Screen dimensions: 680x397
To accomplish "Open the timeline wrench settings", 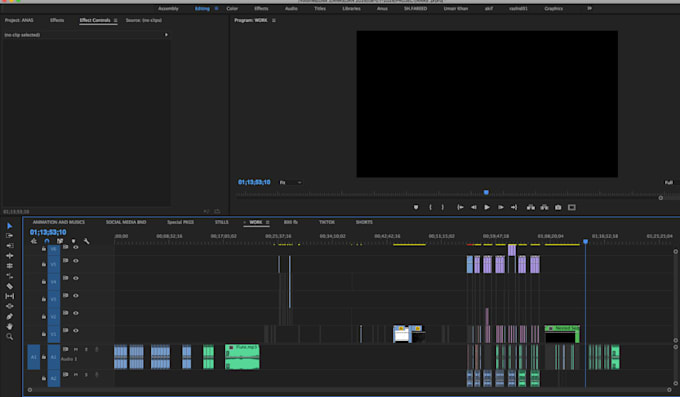I will pos(86,241).
